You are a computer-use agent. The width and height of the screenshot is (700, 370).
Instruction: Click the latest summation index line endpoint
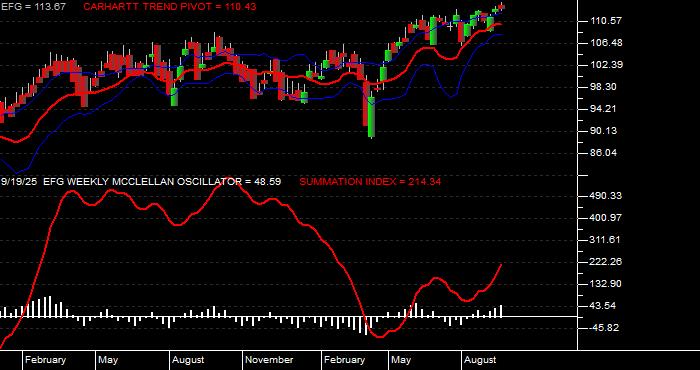tap(501, 265)
